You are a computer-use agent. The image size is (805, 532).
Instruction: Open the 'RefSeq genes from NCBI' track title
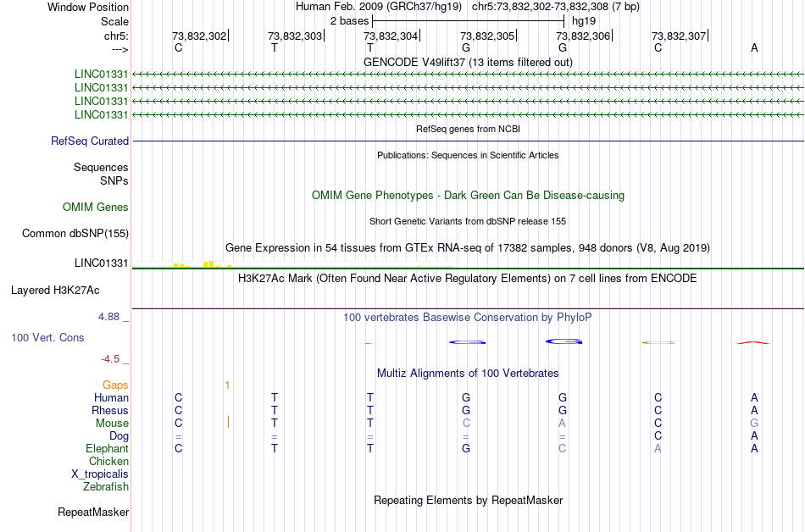click(x=468, y=129)
